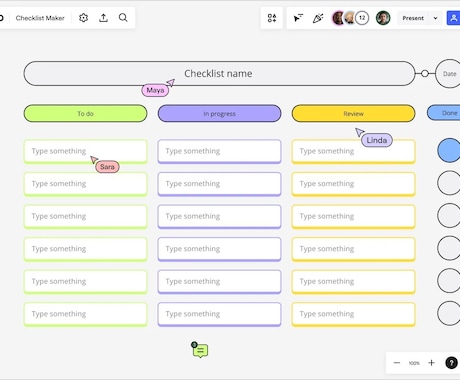Show the 12 more collaborators badge
This screenshot has height=380, width=460.
point(362,18)
